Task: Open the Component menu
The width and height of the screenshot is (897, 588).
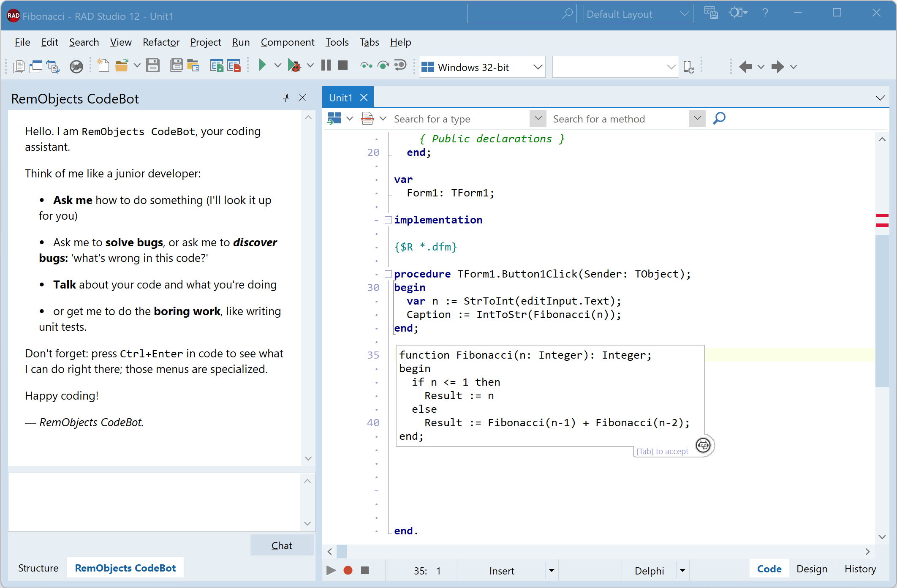Action: coord(288,42)
